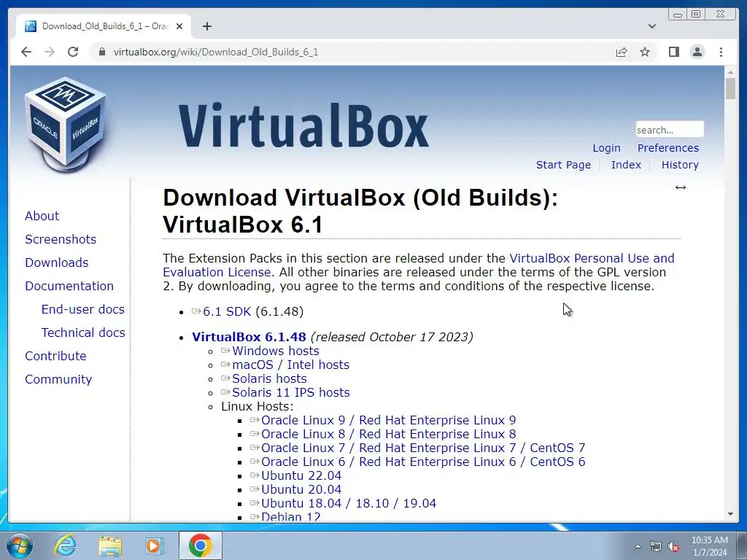Open Downloads in the sidebar
Screen dimensions: 747x560
click(x=57, y=262)
